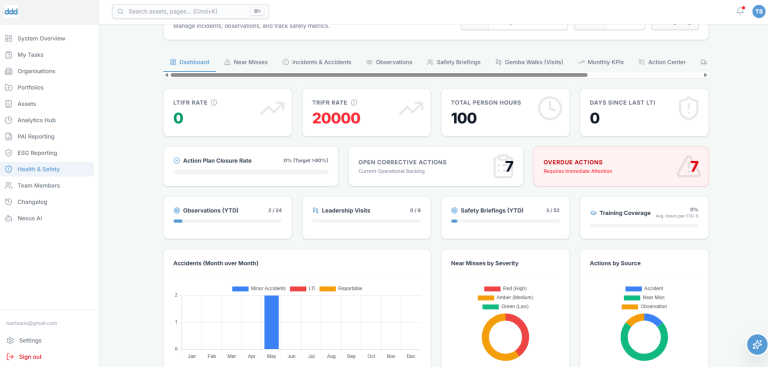Click the Nexus AI robot icon

(8, 218)
